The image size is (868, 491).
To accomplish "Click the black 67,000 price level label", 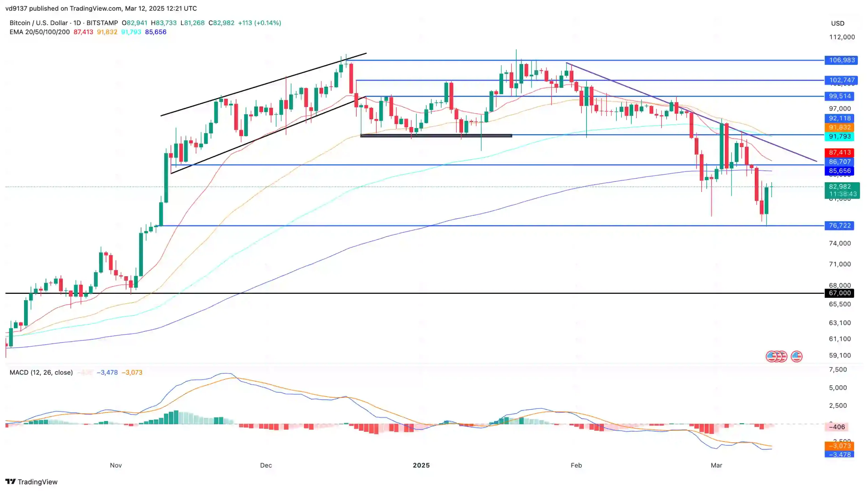I will [x=839, y=293].
